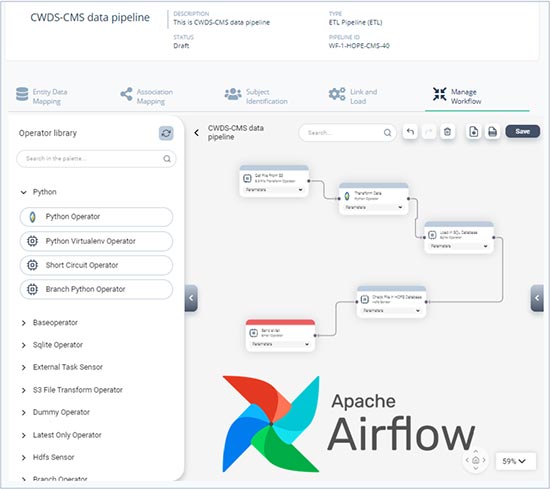Expand the S3 File Transform Operator group
550x489 pixels.
24,390
